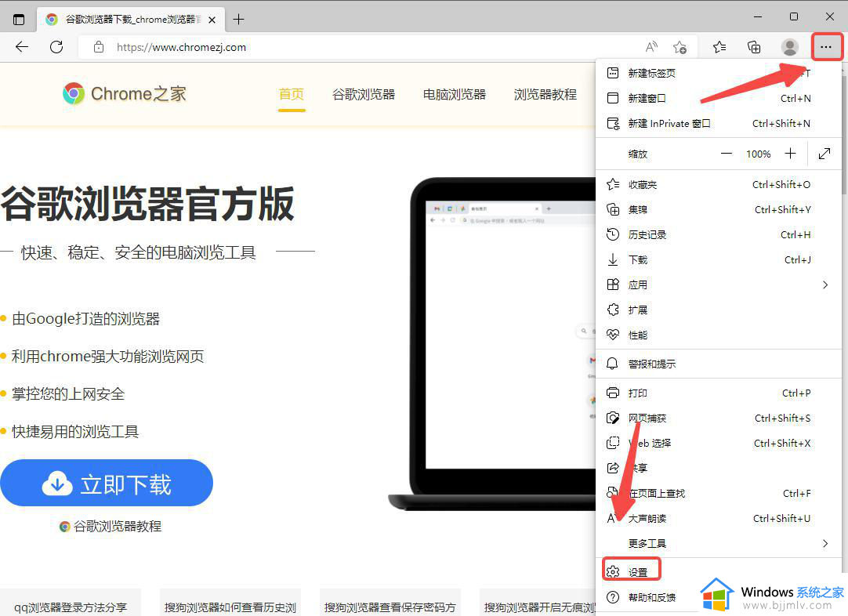The image size is (848, 616).
Task: Open the 谷歌浏览器 navigation tab
Action: coord(364,94)
